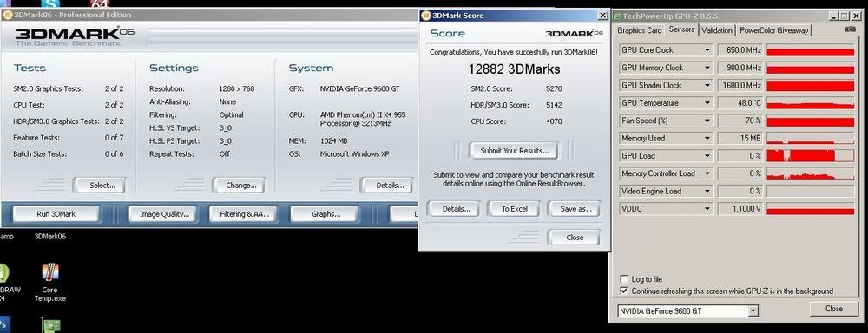Screen dimensions: 868x333
Task: Open the VDDC sensor dropdown
Action: [x=707, y=209]
